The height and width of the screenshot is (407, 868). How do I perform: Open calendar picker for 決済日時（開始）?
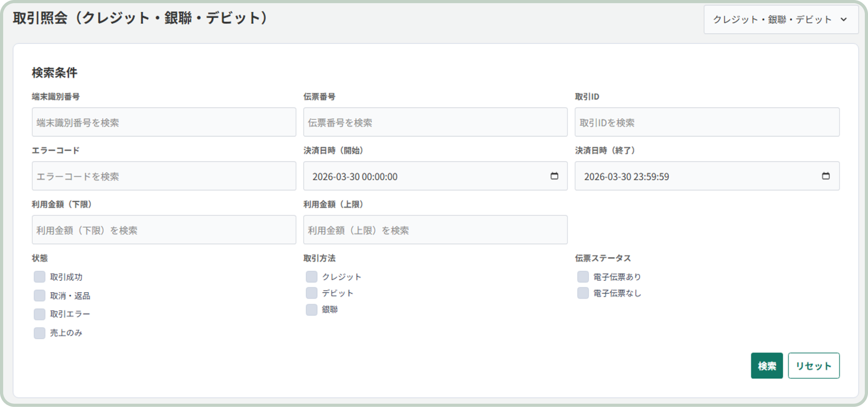click(x=554, y=176)
